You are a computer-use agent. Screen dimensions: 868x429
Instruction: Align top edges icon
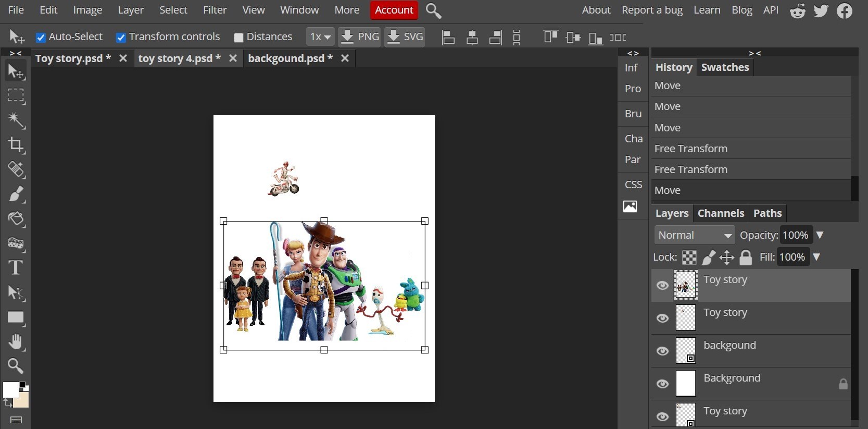(550, 37)
